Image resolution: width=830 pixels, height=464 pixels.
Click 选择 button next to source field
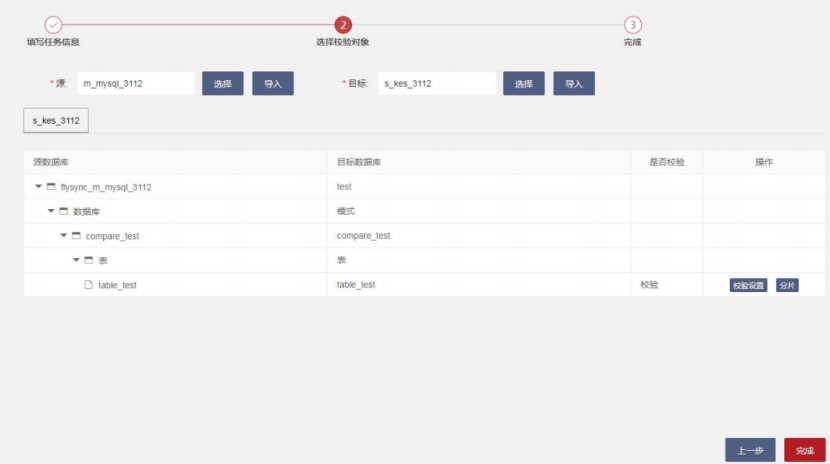(223, 84)
